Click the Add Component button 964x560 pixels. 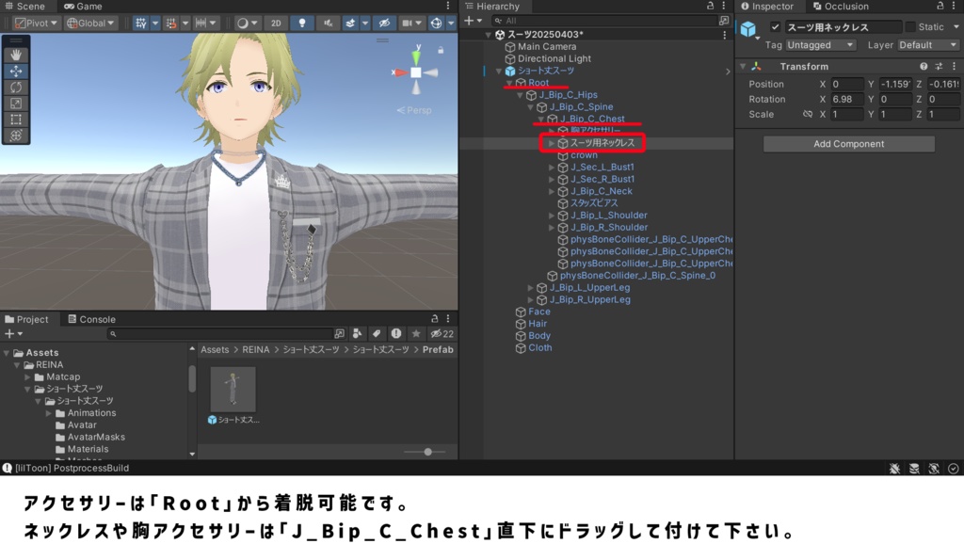pyautogui.click(x=847, y=143)
